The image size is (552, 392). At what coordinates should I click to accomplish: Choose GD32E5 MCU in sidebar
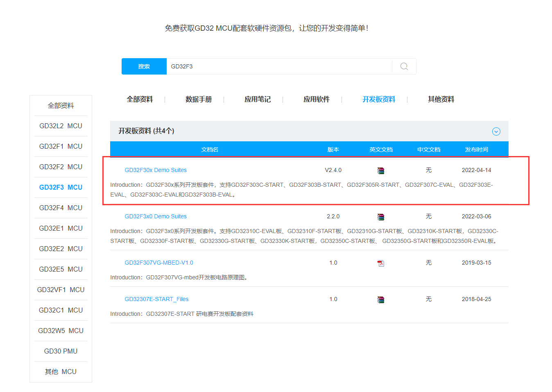click(61, 270)
